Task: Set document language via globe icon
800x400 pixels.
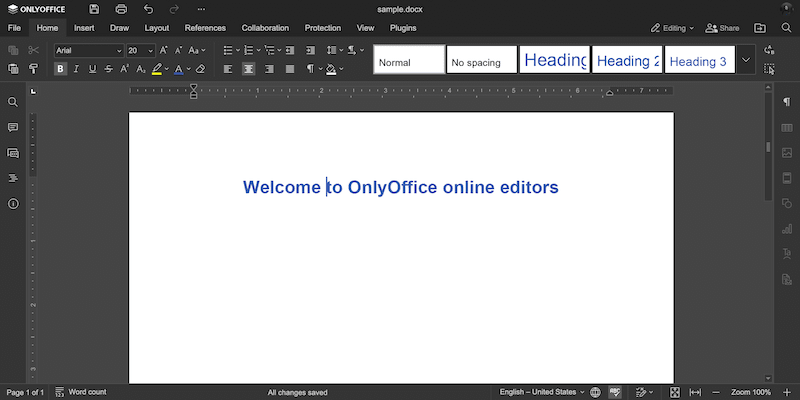Action: (595, 392)
